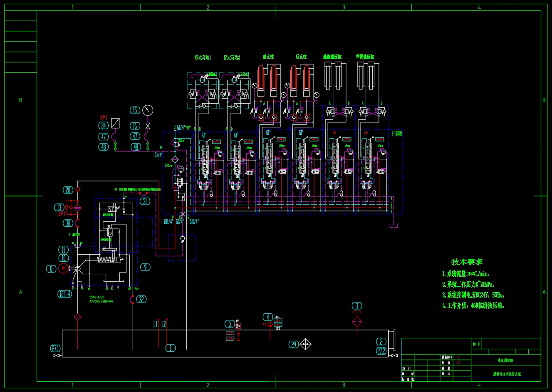This screenshot has height=392, width=552.
Task: Select the 技术要求 heading
Action: pos(467,262)
